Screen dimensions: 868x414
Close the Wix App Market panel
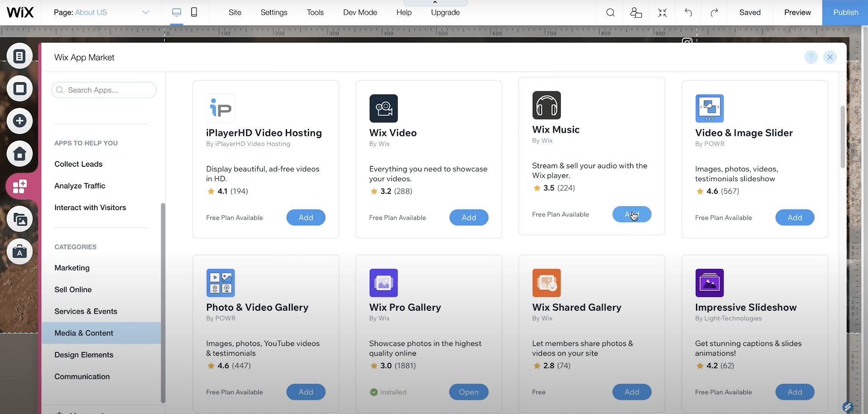pyautogui.click(x=830, y=57)
